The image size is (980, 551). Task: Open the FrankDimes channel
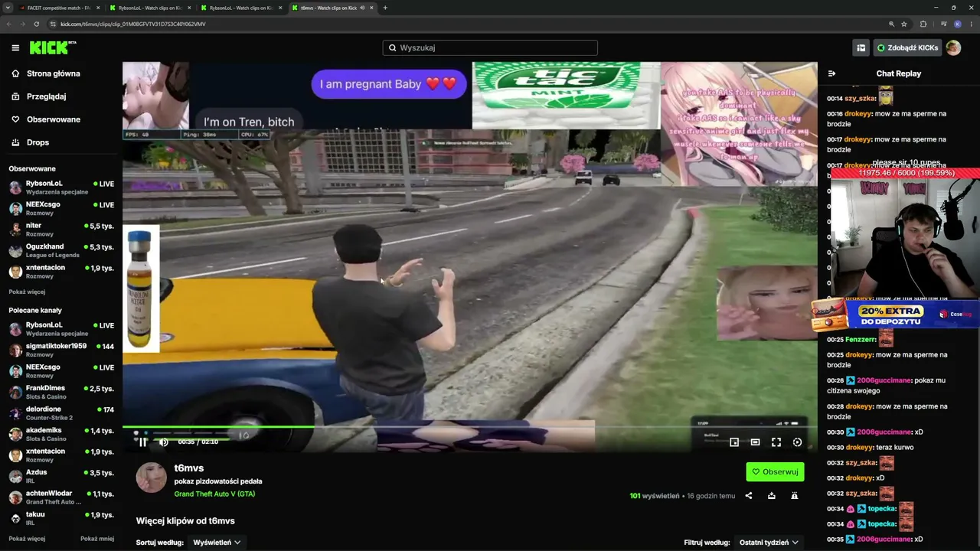tap(61, 392)
